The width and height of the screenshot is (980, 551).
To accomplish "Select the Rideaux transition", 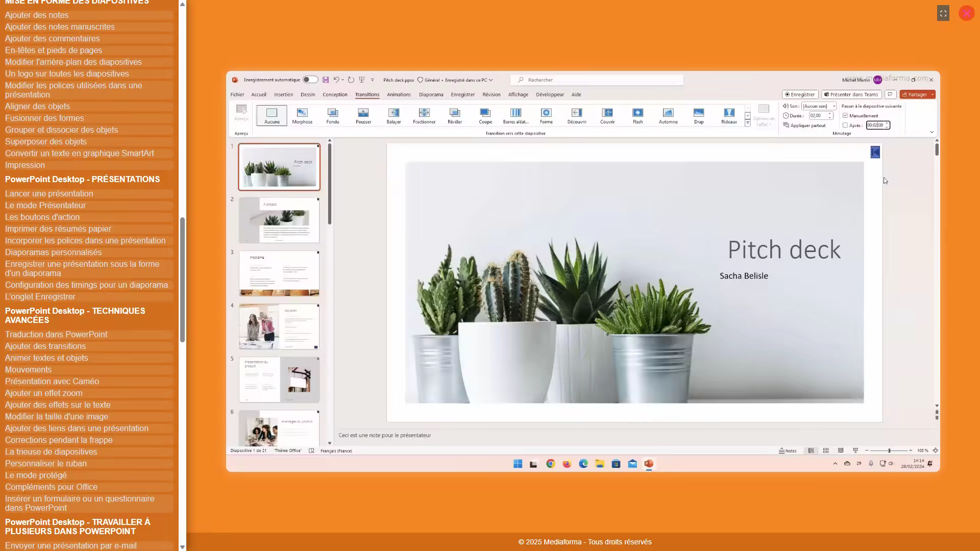I will point(729,116).
